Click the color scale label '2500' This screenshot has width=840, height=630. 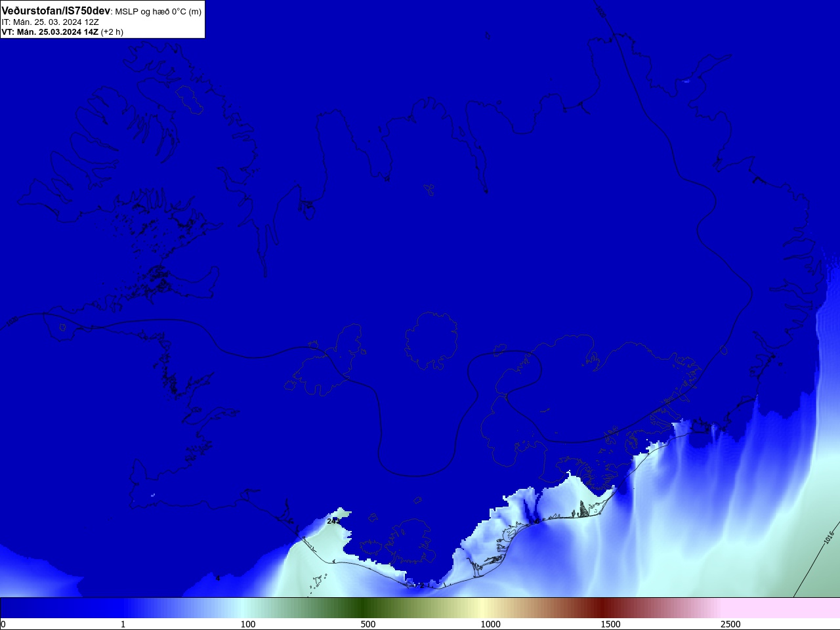pos(730,624)
